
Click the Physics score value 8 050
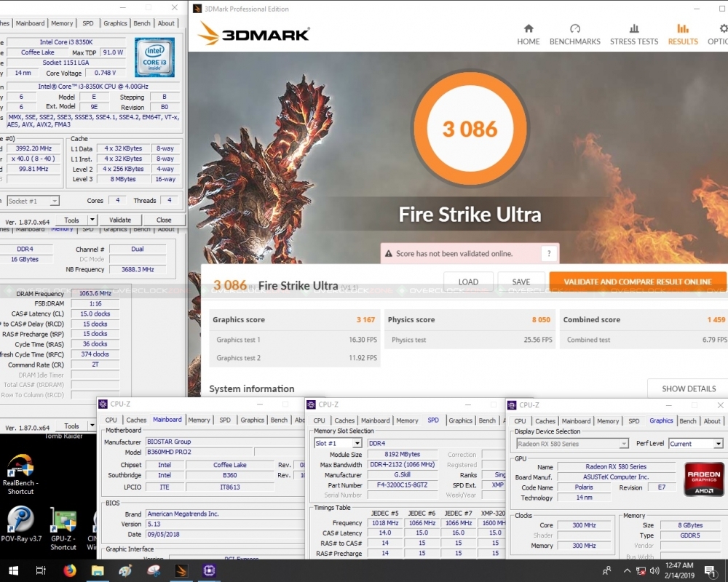(541, 320)
